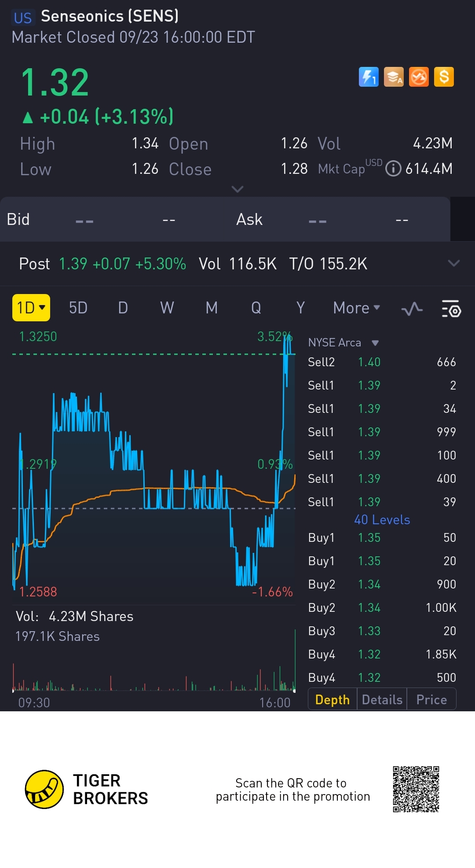Tap the Ask label in quote bar
This screenshot has height=868, width=475.
pos(249,219)
